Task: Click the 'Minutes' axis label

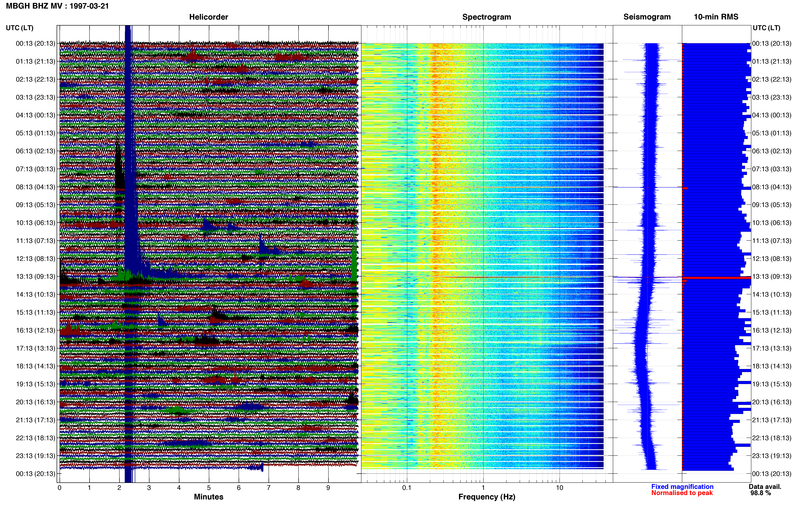Action: (x=209, y=497)
